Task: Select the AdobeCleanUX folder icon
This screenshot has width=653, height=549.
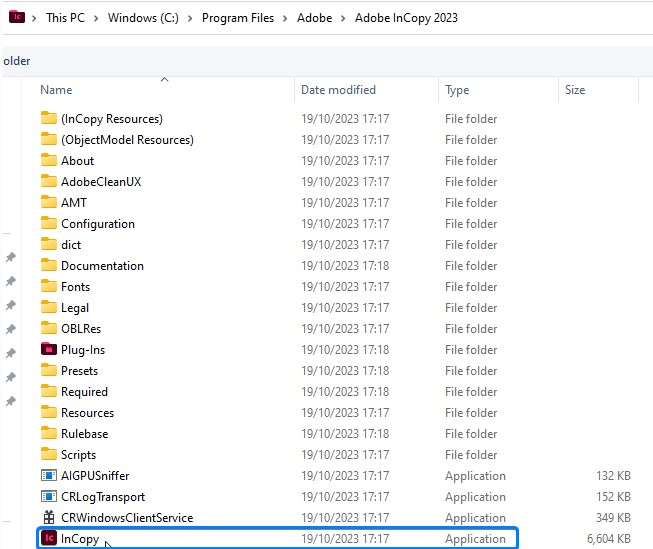Action: pyautogui.click(x=49, y=181)
